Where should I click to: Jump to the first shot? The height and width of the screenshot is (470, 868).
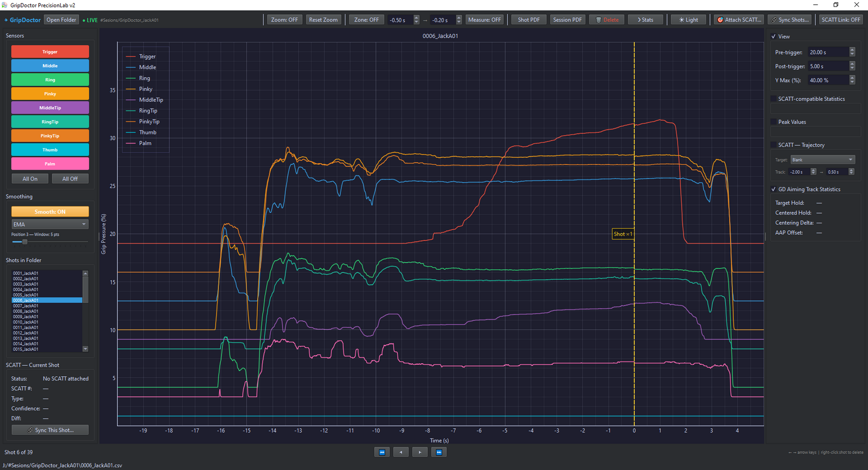(x=382, y=452)
